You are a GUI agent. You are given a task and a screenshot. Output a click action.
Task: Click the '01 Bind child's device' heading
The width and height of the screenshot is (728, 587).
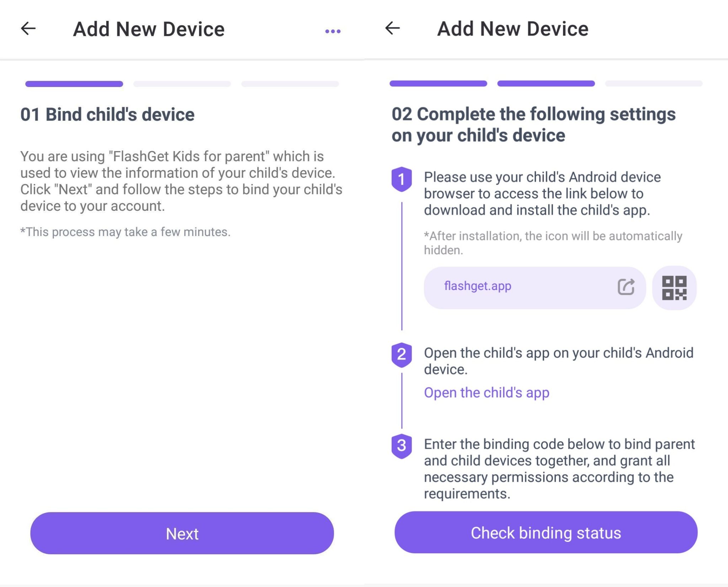(107, 114)
